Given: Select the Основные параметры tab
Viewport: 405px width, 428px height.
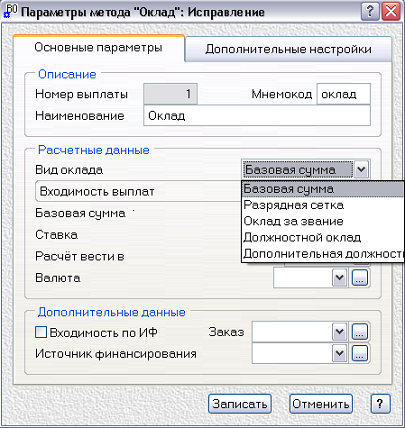Looking at the screenshot, I should coord(99,47).
